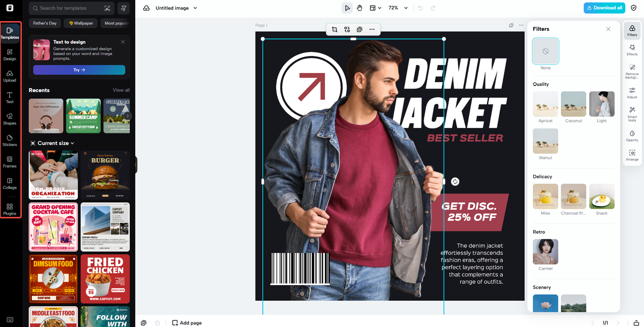
Task: Click the Redo arrow
Action: coord(433,8)
